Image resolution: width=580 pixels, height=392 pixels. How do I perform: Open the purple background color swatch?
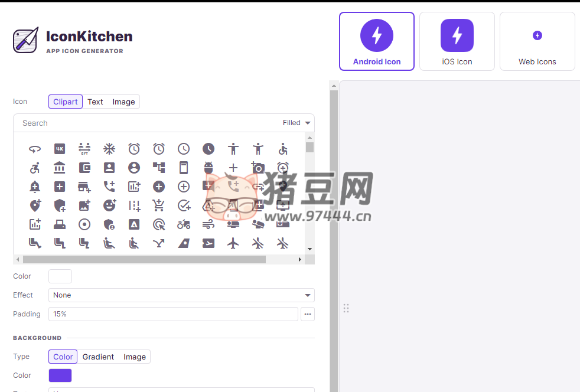tap(60, 375)
